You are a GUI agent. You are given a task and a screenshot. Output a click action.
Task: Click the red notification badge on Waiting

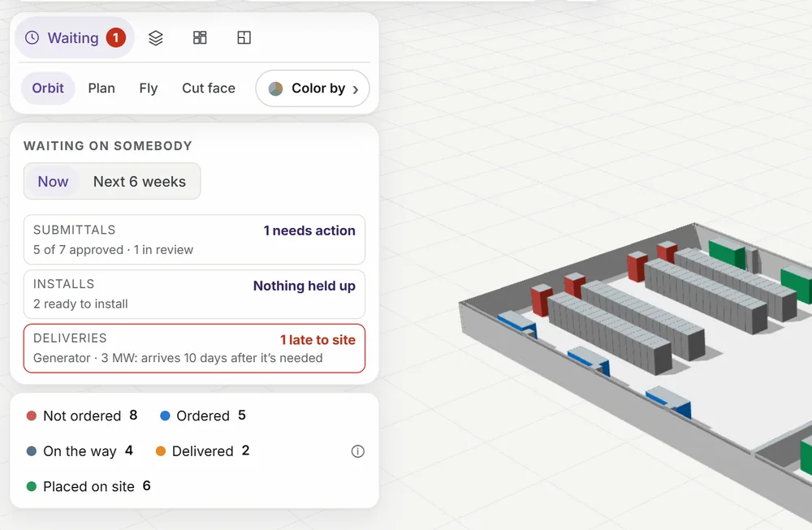116,38
